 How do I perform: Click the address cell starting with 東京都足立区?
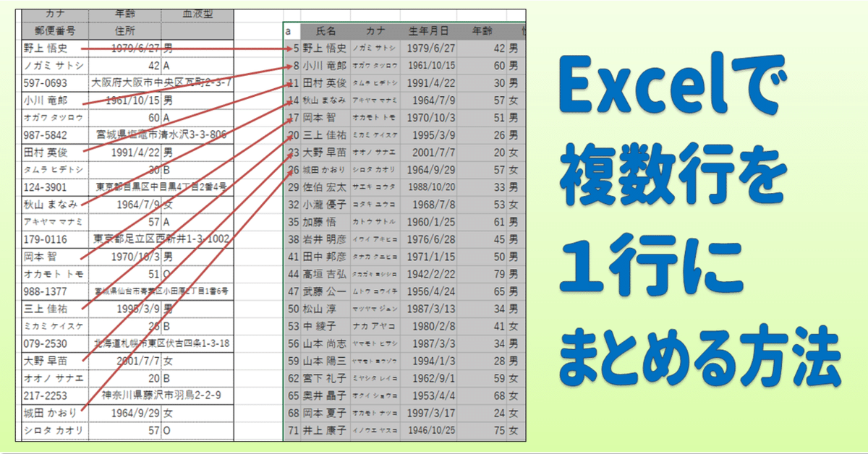[161, 239]
